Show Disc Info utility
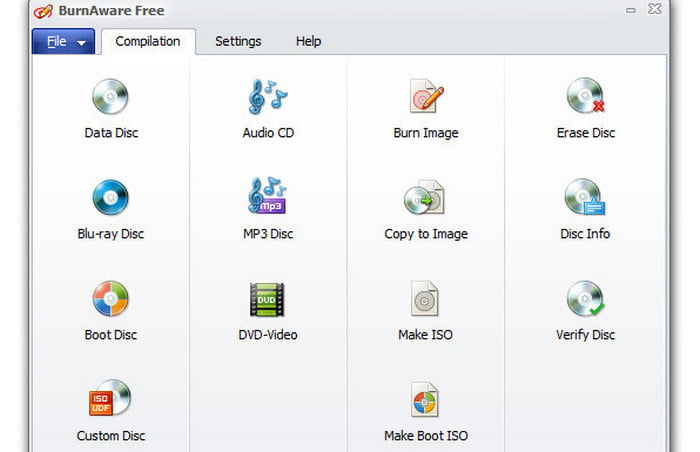This screenshot has width=700, height=452. pyautogui.click(x=585, y=209)
